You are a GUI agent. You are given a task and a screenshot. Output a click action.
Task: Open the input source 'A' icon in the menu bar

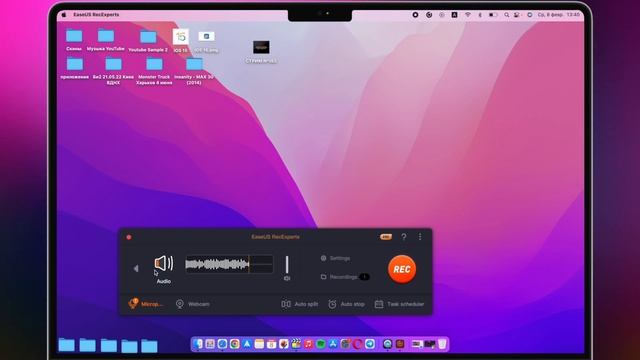454,15
